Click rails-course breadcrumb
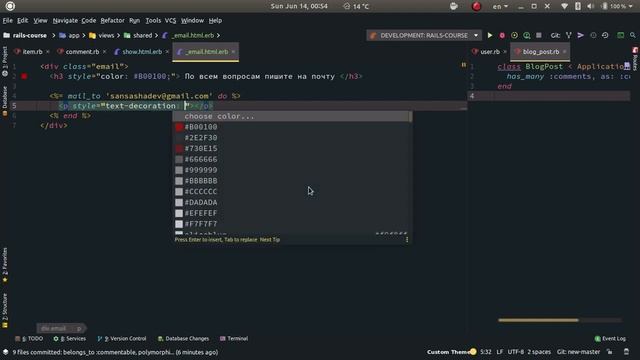 pos(25,36)
